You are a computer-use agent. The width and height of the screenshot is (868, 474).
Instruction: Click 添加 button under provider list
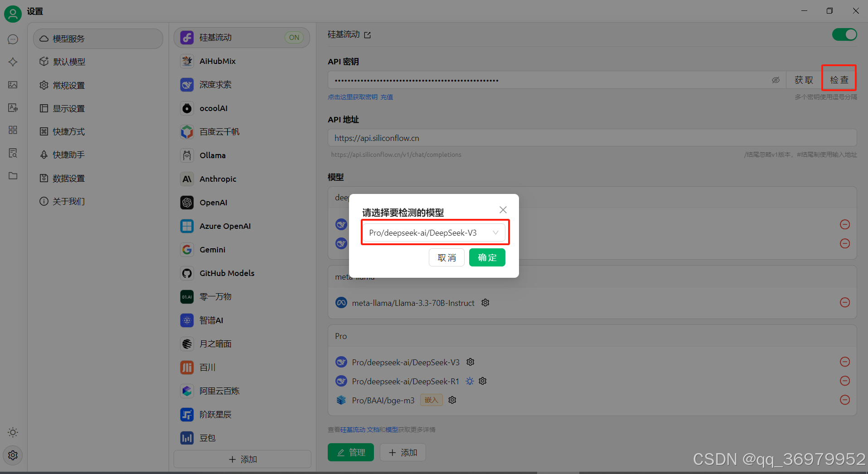click(x=242, y=459)
